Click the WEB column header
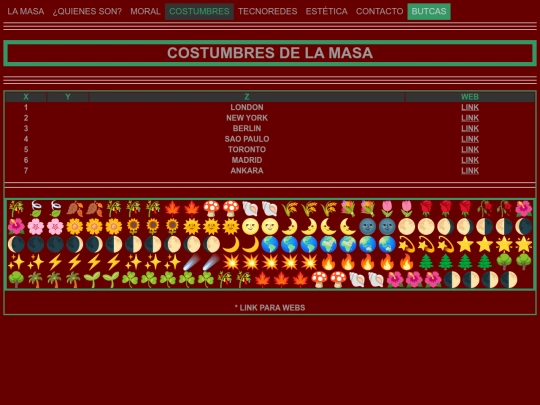This screenshot has width=540, height=405. pyautogui.click(x=470, y=97)
